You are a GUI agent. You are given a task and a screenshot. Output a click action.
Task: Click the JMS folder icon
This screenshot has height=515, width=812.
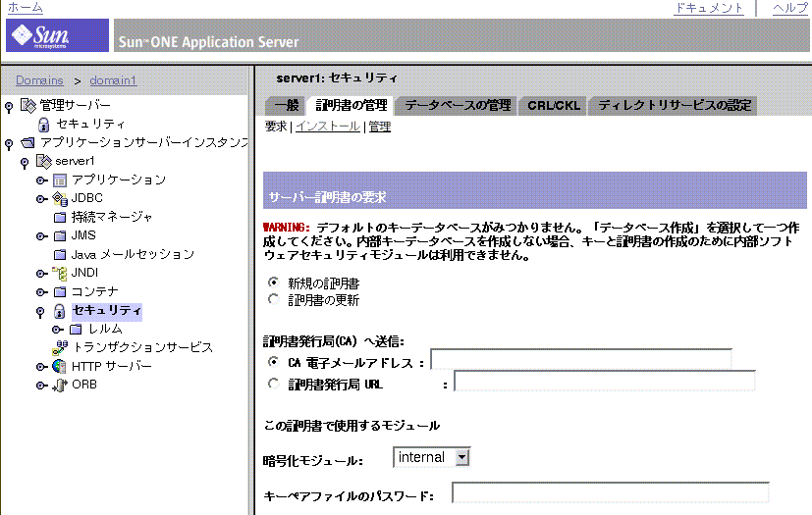click(x=60, y=235)
